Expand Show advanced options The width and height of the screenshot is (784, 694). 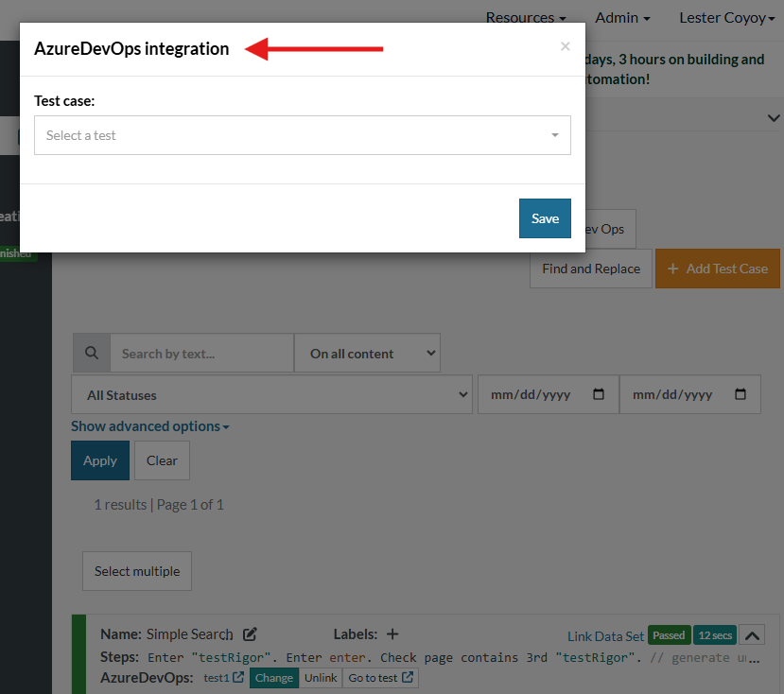click(x=149, y=426)
